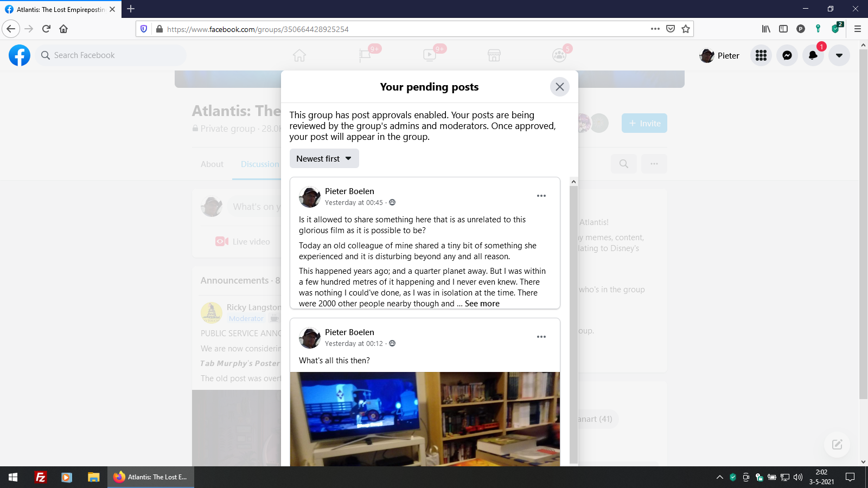The height and width of the screenshot is (488, 868).
Task: Open Pieter Boelen name on 00:45 post
Action: click(349, 191)
